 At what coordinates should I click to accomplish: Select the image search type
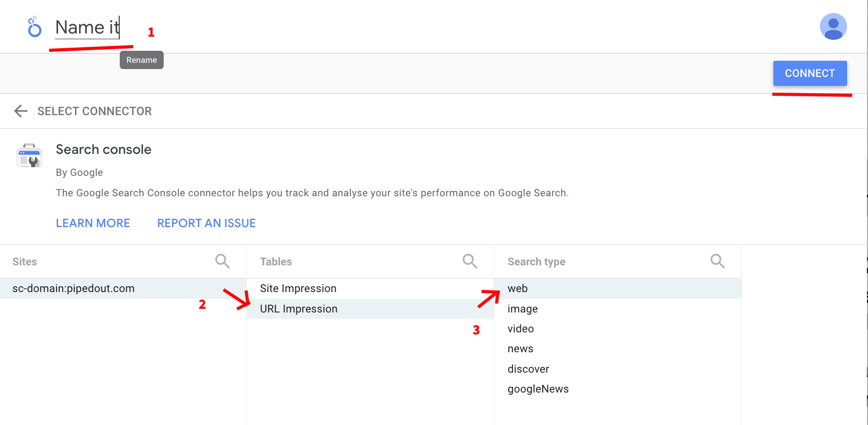click(618, 309)
